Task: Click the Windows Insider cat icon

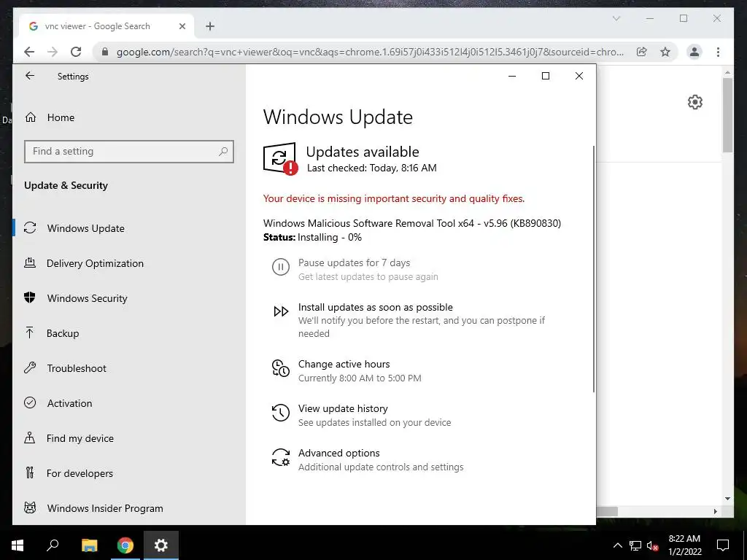Action: [30, 507]
